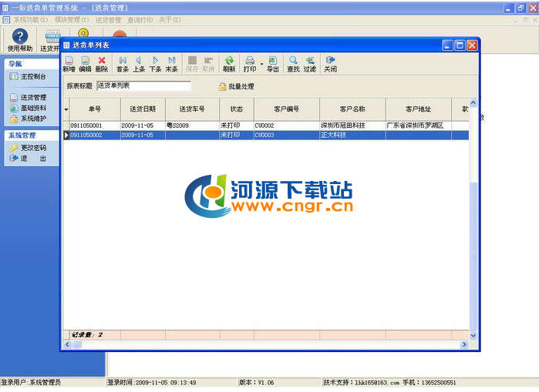
Task: Click the 版本: V1.06 status bar entry
Action: [x=257, y=383]
